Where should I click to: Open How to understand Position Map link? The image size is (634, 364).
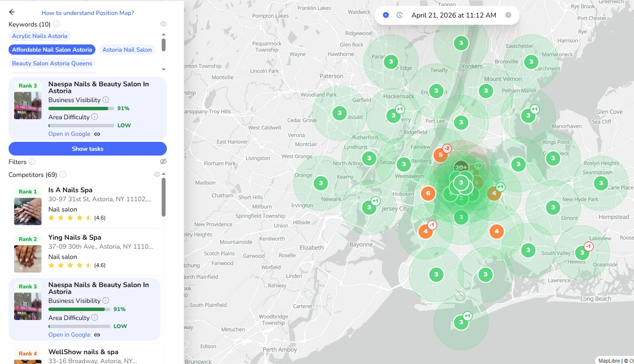pos(88,13)
